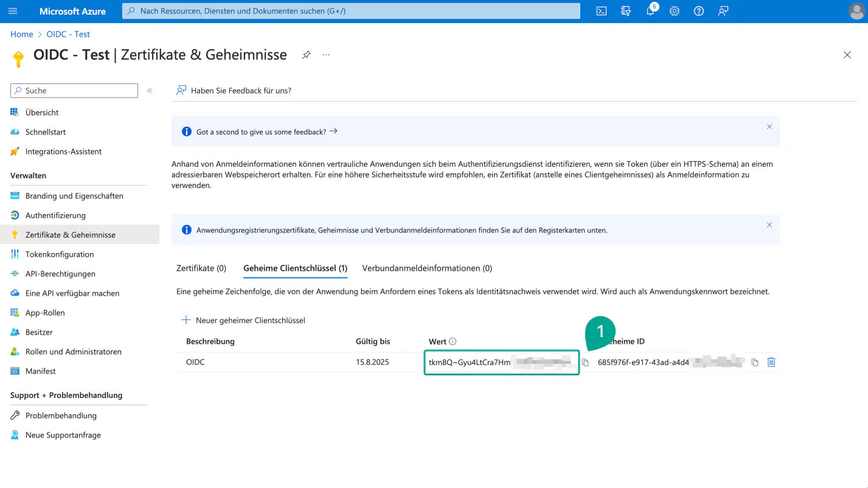Delete the OIDC client secret
The width and height of the screenshot is (868, 488).
coord(771,363)
